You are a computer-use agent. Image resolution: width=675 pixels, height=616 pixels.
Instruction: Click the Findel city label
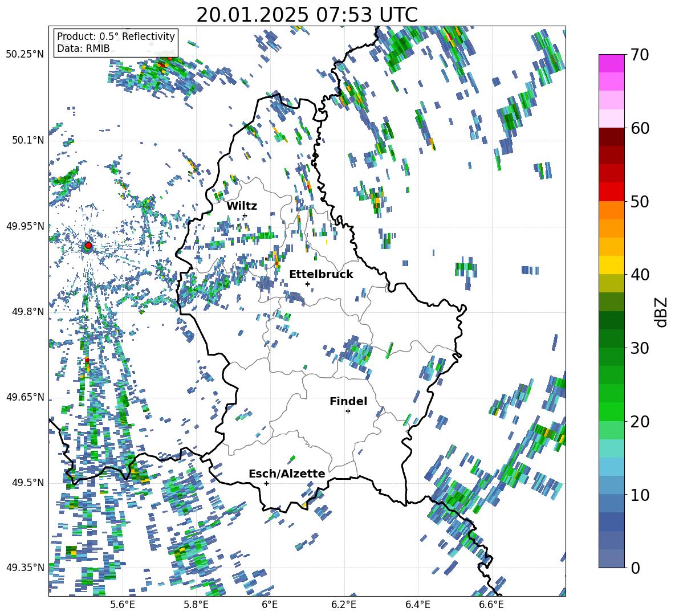pos(348,401)
